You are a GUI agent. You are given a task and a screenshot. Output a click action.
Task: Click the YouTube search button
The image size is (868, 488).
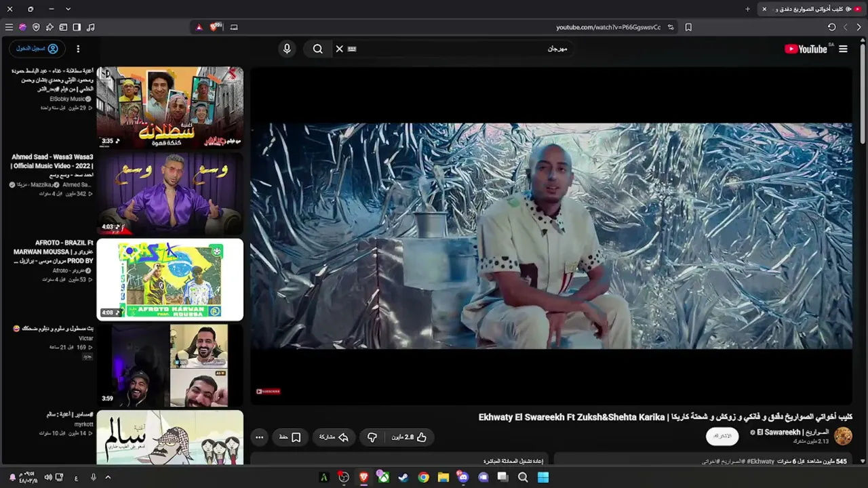pyautogui.click(x=317, y=49)
